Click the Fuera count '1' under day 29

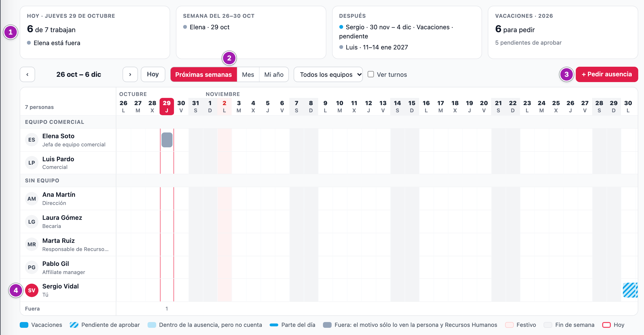(x=167, y=309)
